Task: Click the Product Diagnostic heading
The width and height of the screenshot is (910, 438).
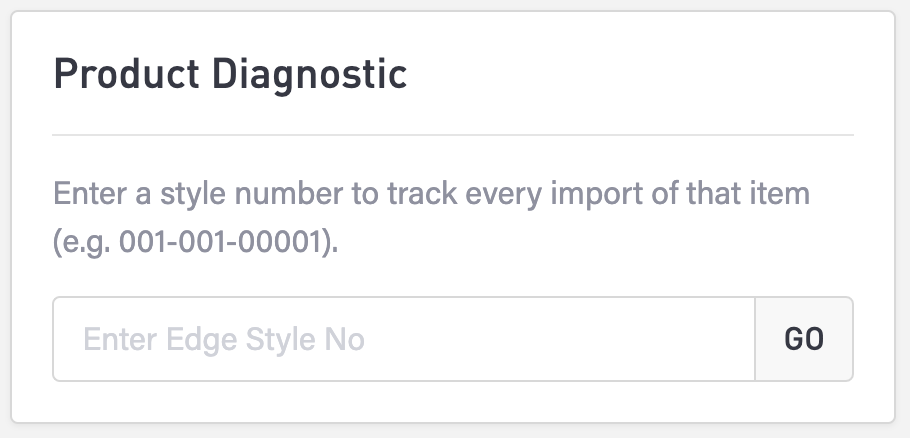Action: point(230,75)
